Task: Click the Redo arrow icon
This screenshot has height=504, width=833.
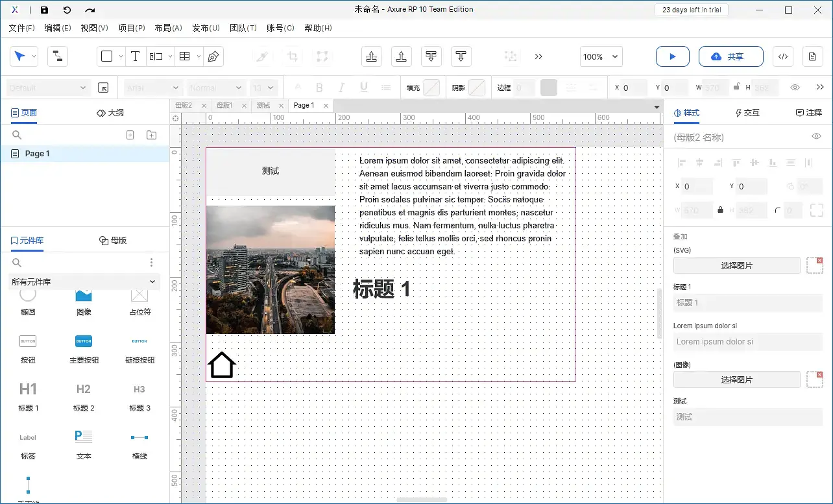Action: point(90,10)
